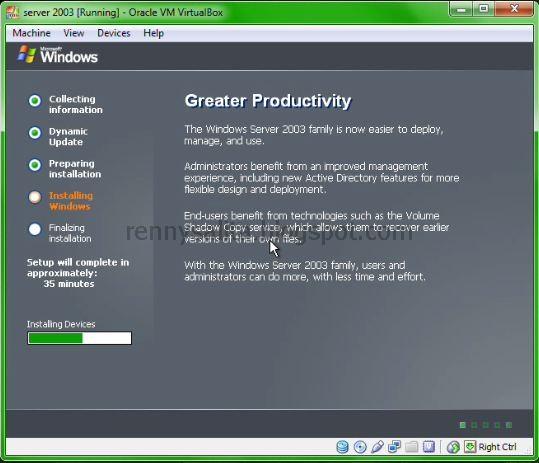
Task: Click the Preparing installation step bullet
Action: (35, 165)
